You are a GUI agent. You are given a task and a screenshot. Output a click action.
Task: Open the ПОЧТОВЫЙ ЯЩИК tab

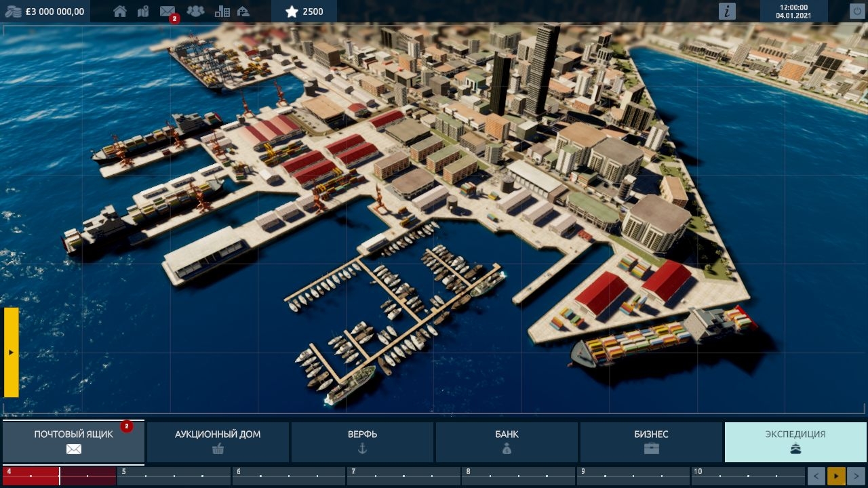coord(73,442)
